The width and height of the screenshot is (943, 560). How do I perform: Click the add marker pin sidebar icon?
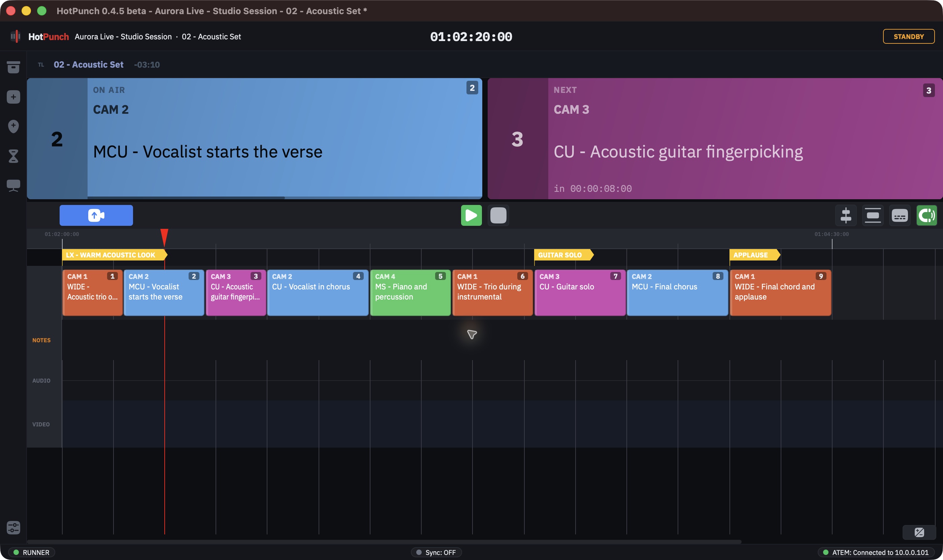click(x=13, y=126)
